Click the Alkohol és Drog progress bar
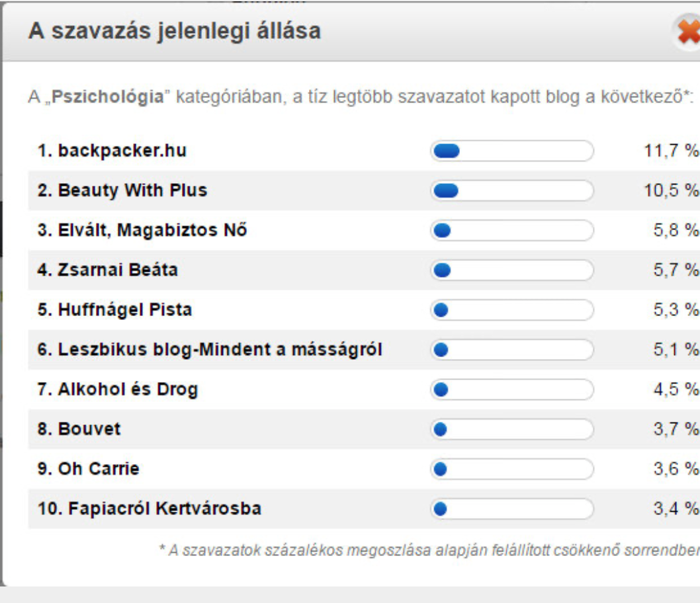700x603 pixels. pyautogui.click(x=511, y=389)
